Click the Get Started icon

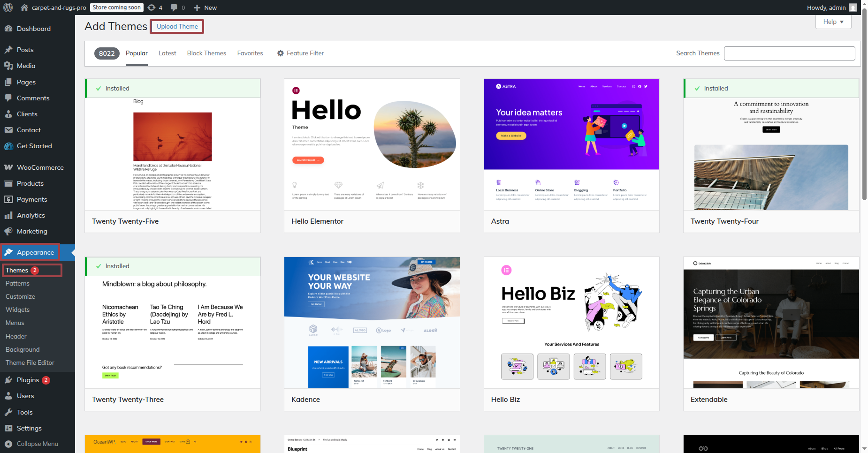[8, 146]
